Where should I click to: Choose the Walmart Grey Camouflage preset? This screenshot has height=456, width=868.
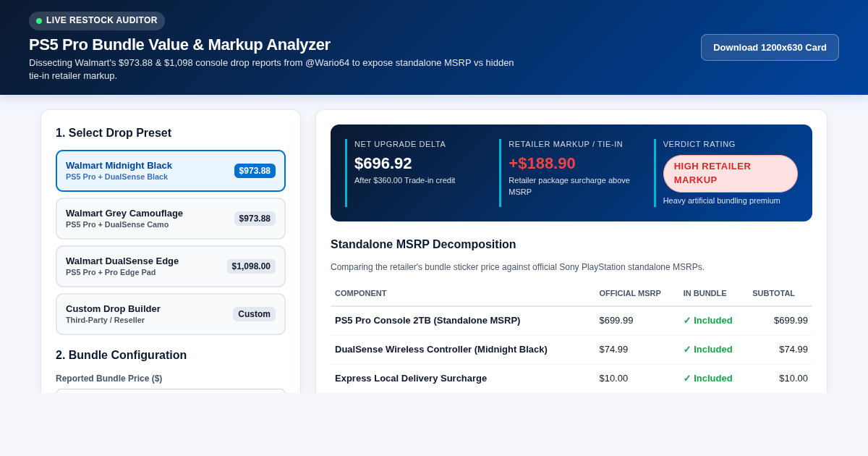click(171, 219)
